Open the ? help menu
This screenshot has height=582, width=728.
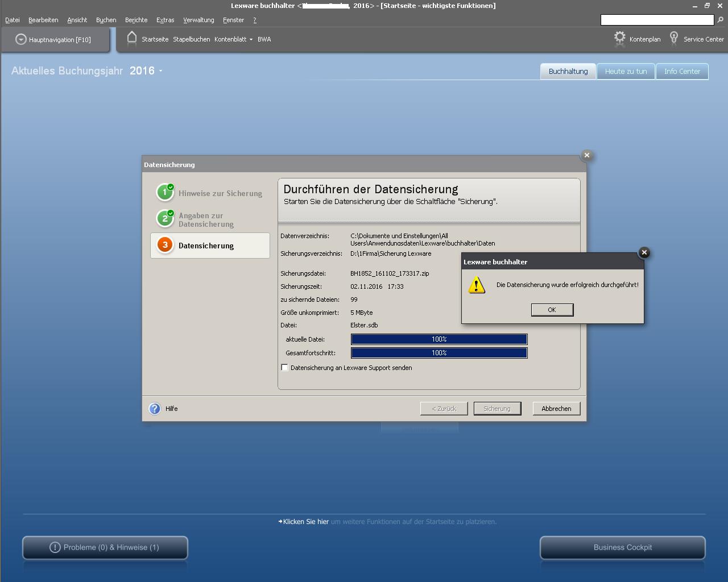point(255,20)
